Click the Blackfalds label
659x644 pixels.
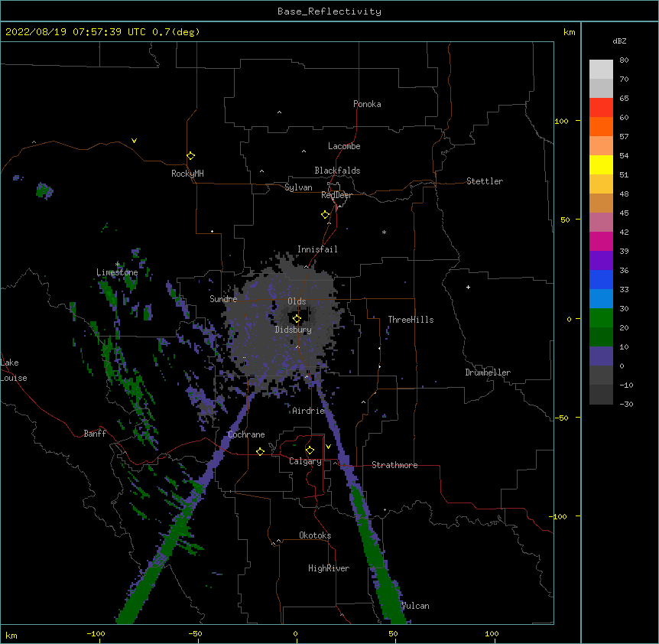point(337,171)
